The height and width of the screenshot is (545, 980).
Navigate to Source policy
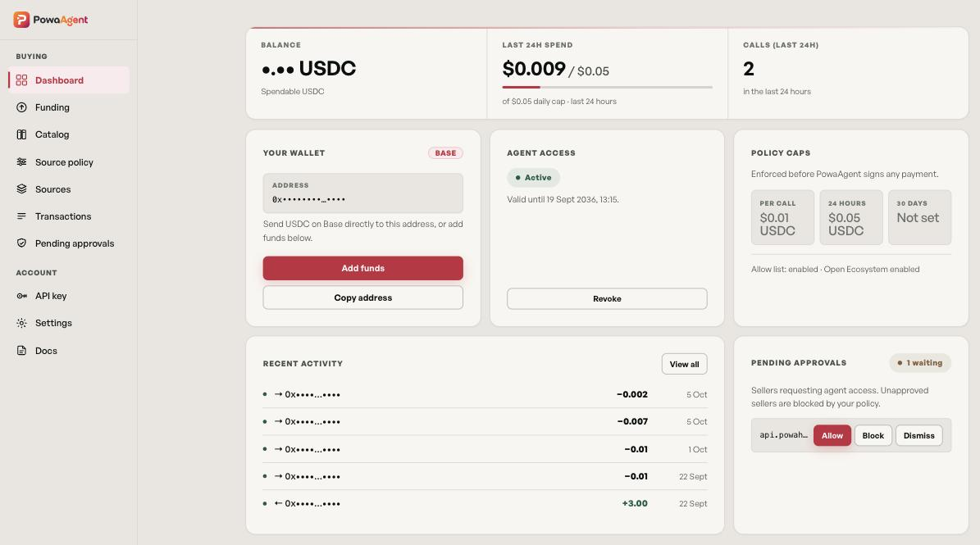tap(69, 161)
